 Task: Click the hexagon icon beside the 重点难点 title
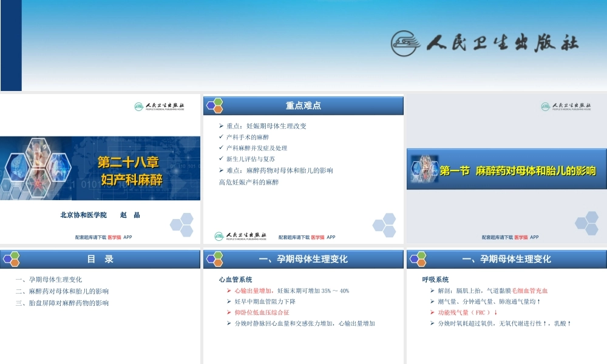click(214, 105)
